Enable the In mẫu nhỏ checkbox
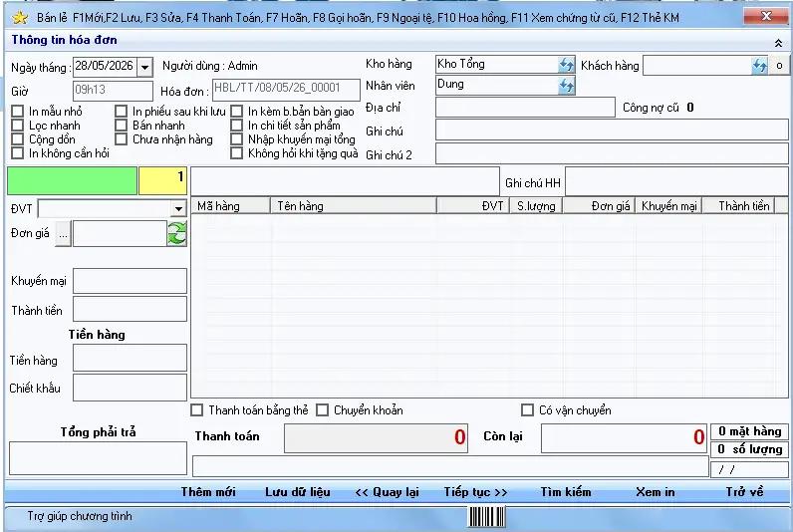The width and height of the screenshot is (793, 532). pos(18,112)
